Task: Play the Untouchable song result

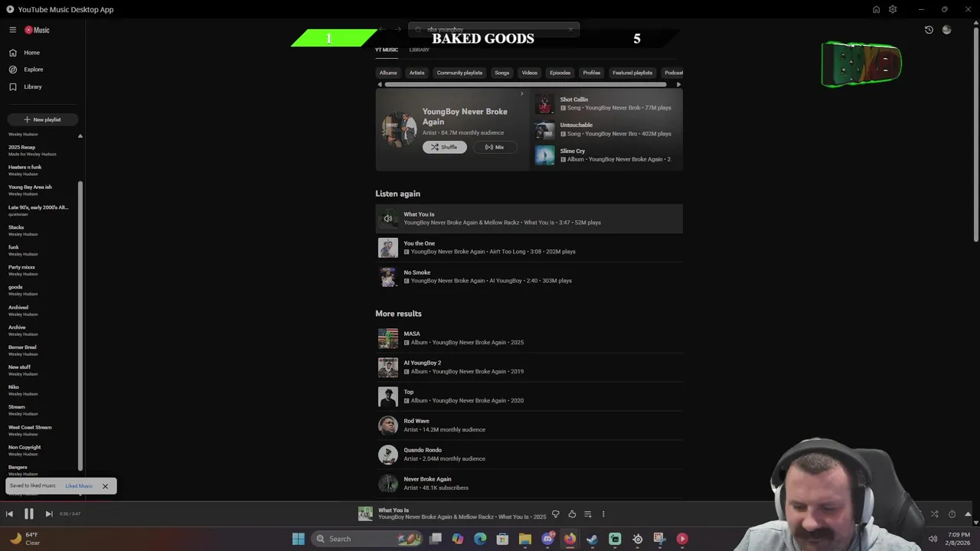Action: (608, 129)
